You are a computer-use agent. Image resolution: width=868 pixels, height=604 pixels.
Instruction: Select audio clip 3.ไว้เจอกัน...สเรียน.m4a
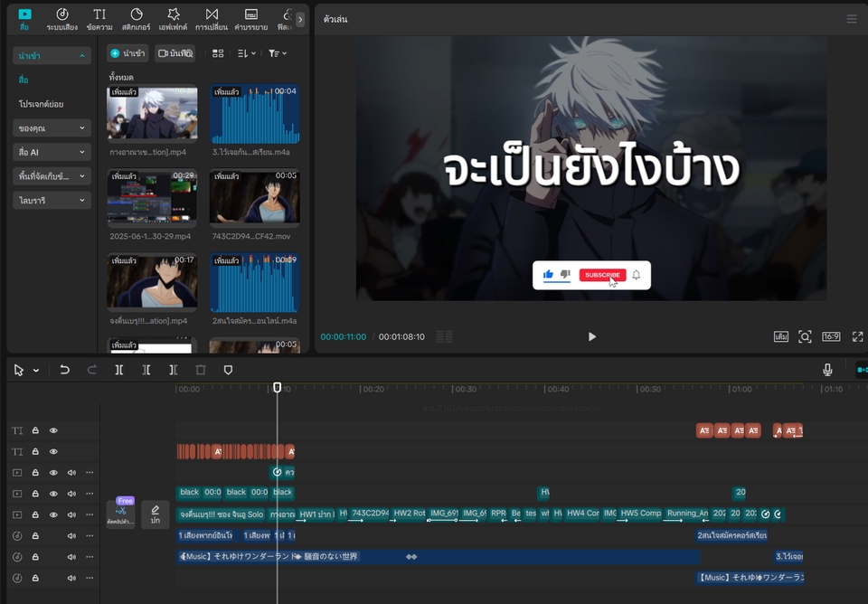click(x=255, y=115)
